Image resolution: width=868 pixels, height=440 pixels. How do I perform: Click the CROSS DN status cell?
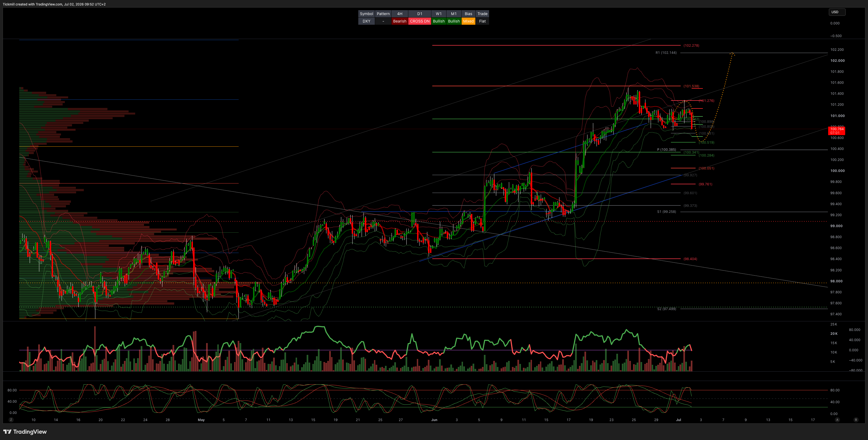point(420,21)
